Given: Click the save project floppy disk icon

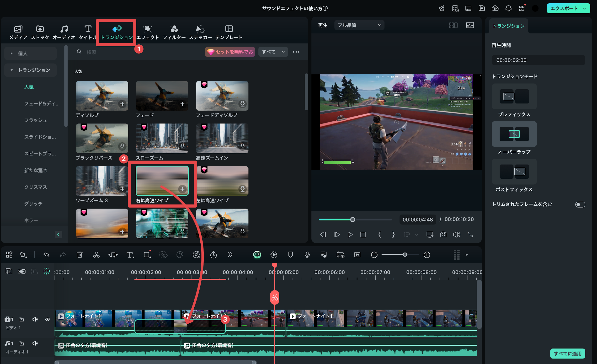Looking at the screenshot, I should 482,8.
